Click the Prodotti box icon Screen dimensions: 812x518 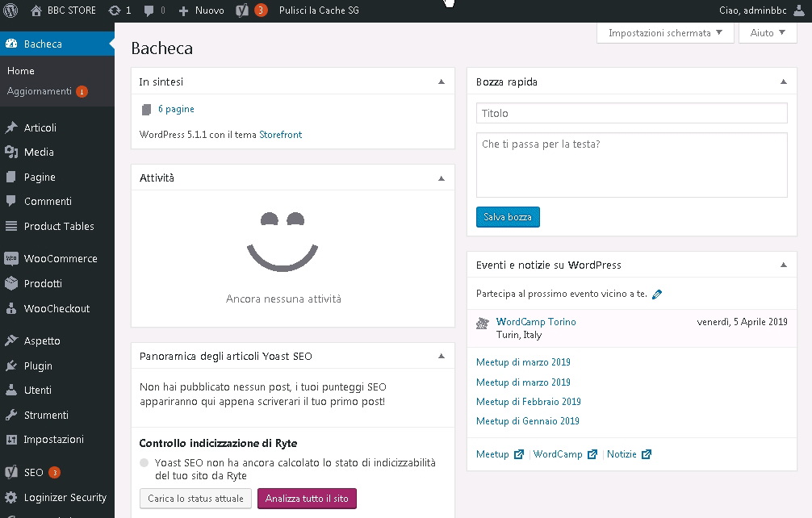click(10, 283)
